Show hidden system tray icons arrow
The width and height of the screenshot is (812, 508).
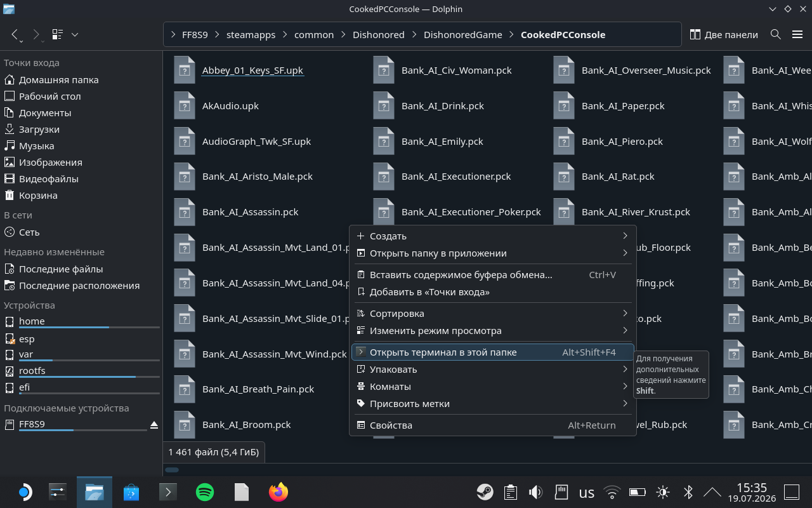click(712, 492)
